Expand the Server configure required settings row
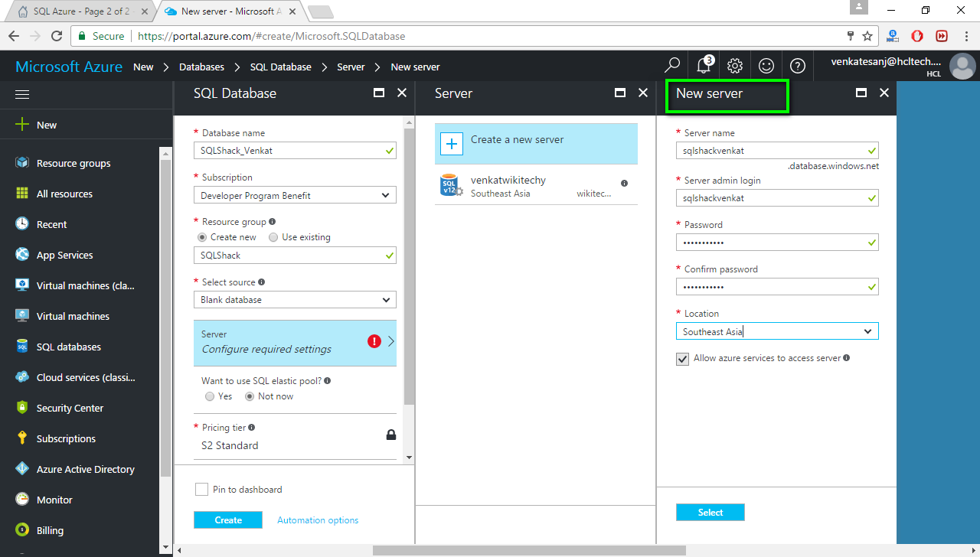Viewport: 980px width, 557px height. click(295, 342)
